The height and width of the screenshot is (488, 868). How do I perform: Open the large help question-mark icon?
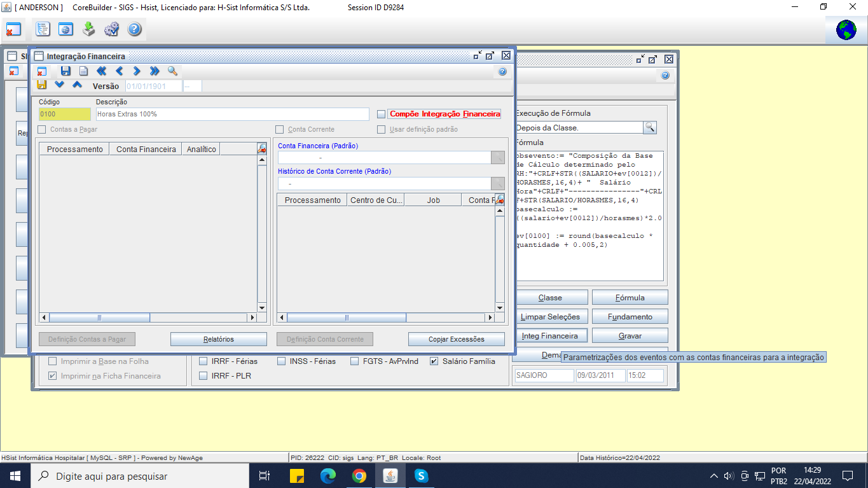coord(134,29)
